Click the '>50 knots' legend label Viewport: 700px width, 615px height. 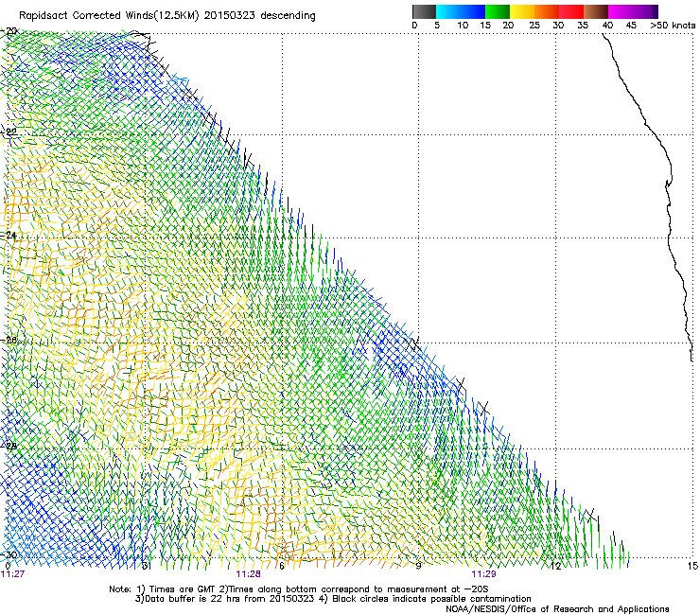point(673,26)
